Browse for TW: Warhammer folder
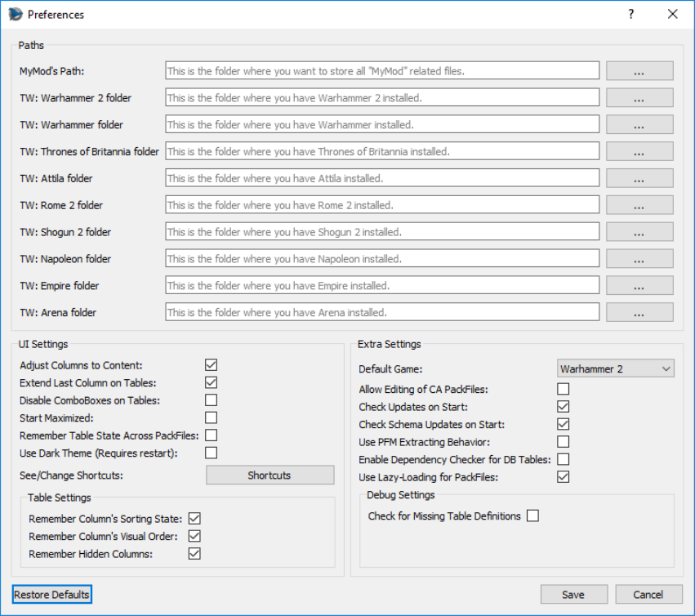This screenshot has width=695, height=616. (639, 125)
